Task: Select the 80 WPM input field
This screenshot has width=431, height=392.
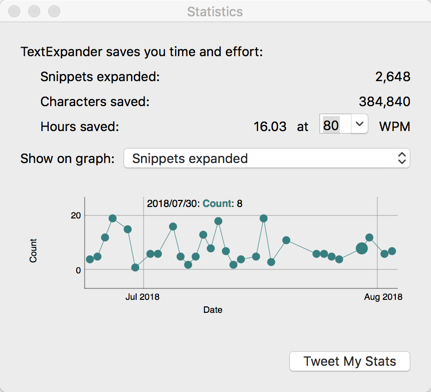Action: click(x=335, y=124)
